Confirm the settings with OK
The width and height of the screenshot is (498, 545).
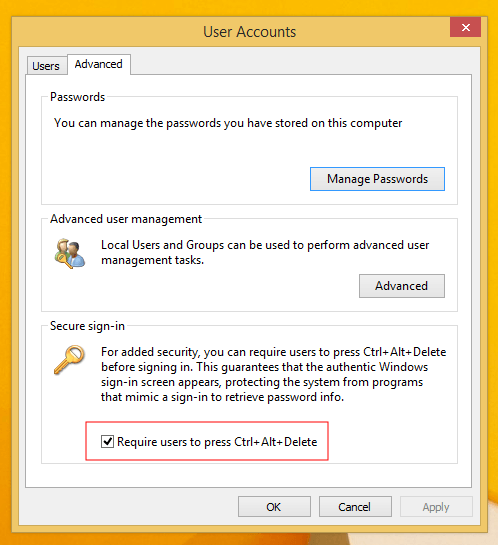click(x=274, y=507)
